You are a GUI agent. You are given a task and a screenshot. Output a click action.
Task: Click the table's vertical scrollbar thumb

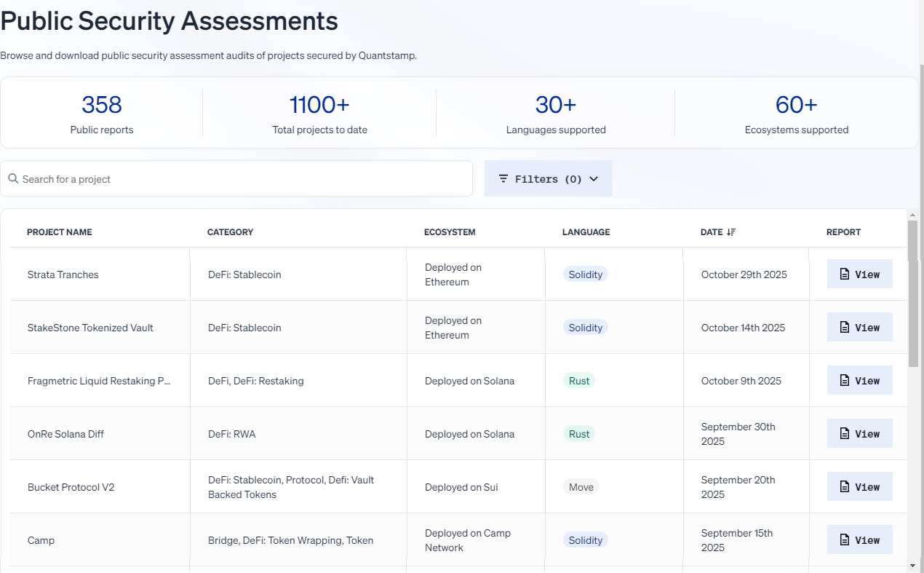[x=912, y=291]
